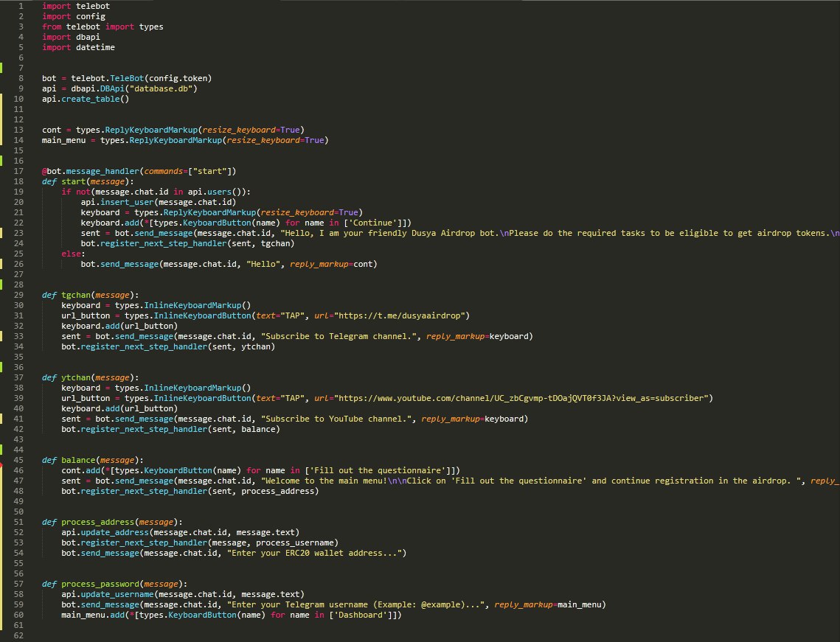Click line number 36 in the gutter
Image resolution: width=840 pixels, height=642 pixels.
pos(18,367)
